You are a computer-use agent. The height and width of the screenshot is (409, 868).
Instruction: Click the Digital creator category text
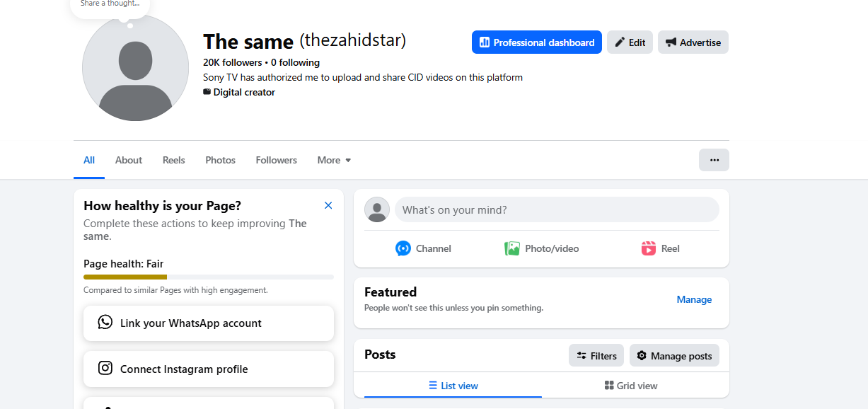pyautogui.click(x=244, y=92)
